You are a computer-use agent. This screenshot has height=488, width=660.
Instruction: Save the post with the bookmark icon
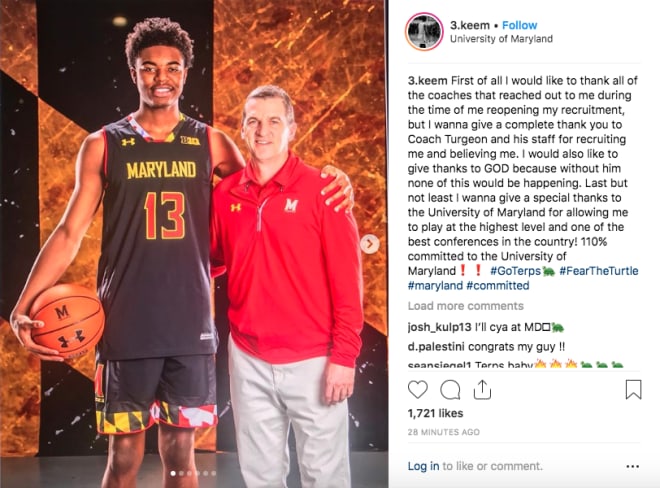point(633,389)
